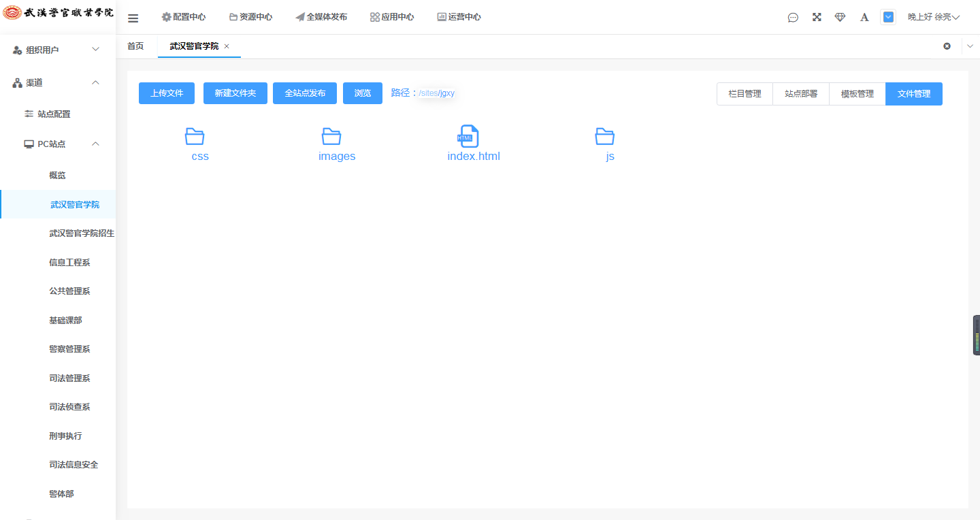Click the hamburger menu collapse icon

(x=133, y=18)
